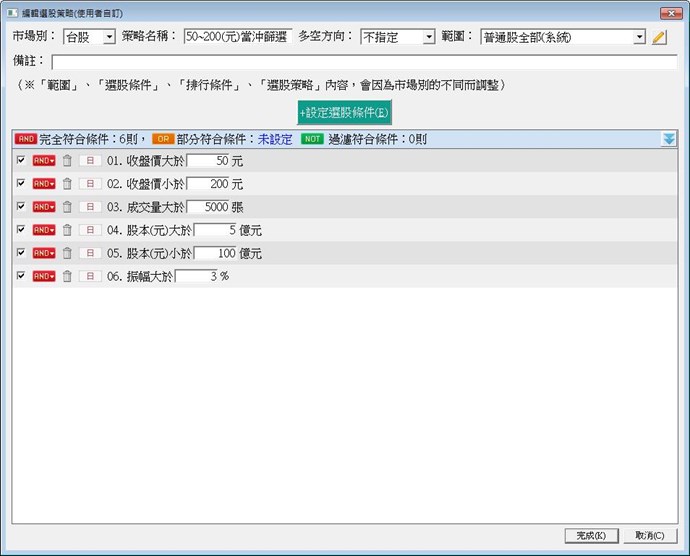Disable the 05 股本(元)小於 condition checkbox
690x556 pixels.
click(x=21, y=253)
